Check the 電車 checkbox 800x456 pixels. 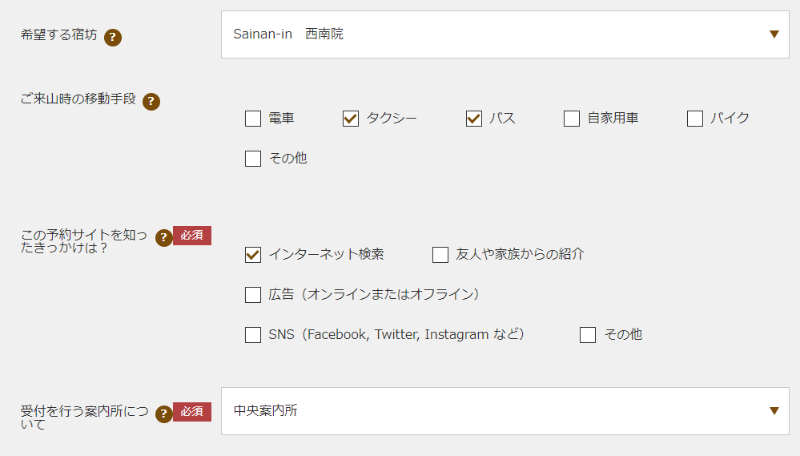coord(253,119)
